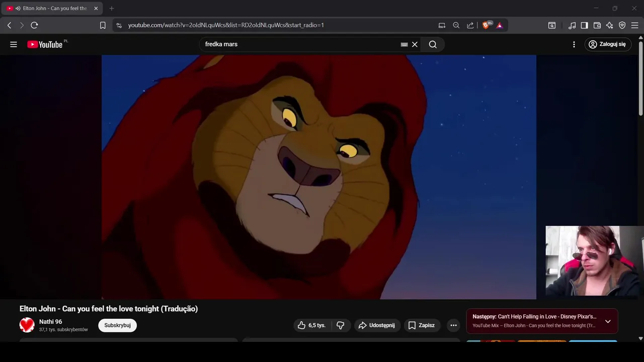Clear the search query with the X
644x362 pixels.
pos(415,44)
